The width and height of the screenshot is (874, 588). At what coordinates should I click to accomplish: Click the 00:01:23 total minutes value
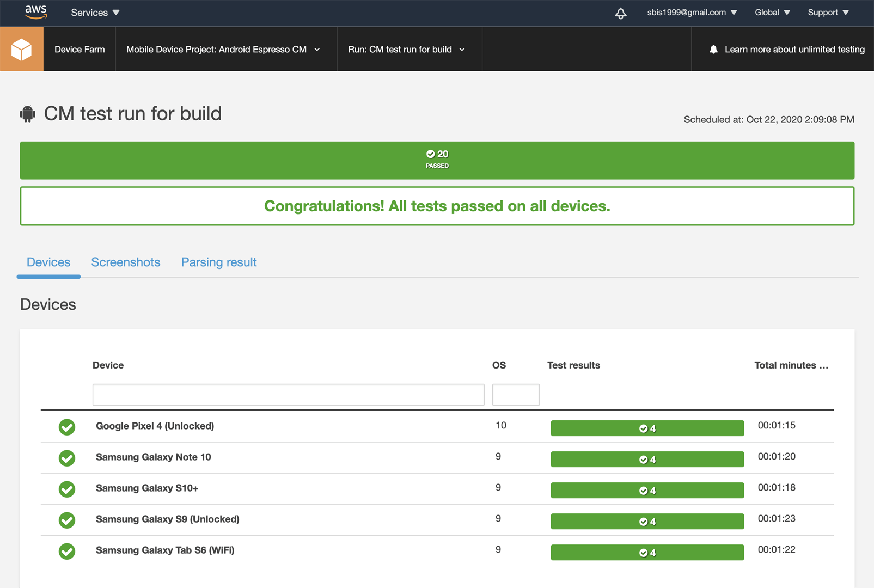[x=777, y=518]
